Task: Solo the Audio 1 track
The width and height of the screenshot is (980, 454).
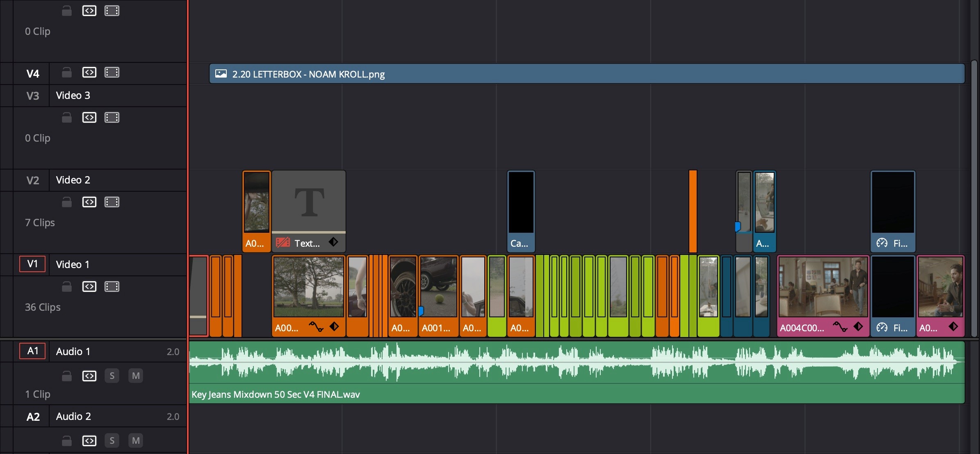Action: (112, 376)
